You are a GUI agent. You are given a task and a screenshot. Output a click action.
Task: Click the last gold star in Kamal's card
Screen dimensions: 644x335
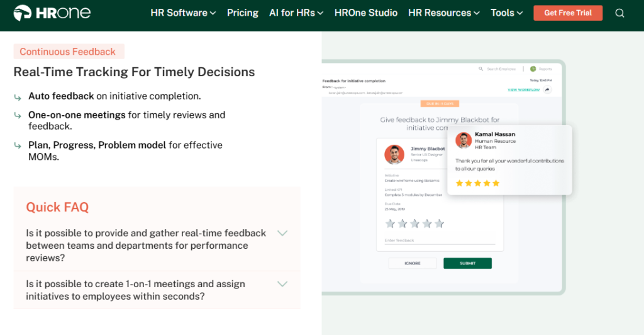[496, 183]
